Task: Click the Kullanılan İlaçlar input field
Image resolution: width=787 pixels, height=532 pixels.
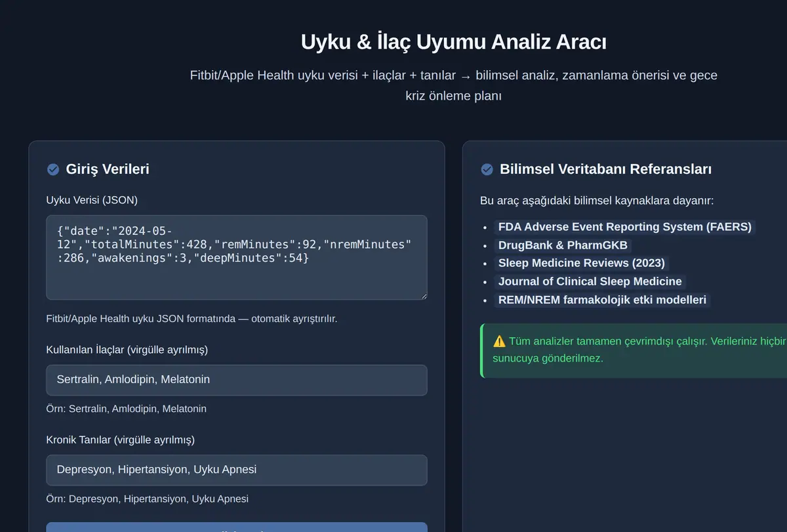Action: (x=237, y=380)
